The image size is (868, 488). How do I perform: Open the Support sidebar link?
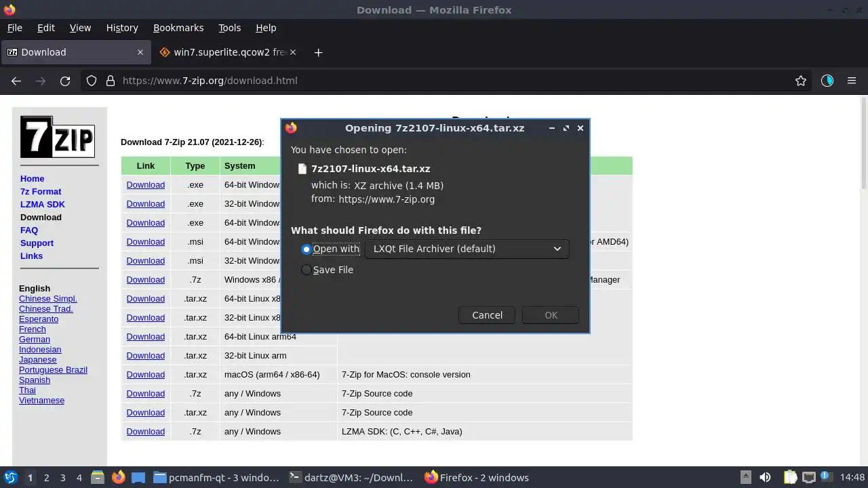[x=37, y=243]
